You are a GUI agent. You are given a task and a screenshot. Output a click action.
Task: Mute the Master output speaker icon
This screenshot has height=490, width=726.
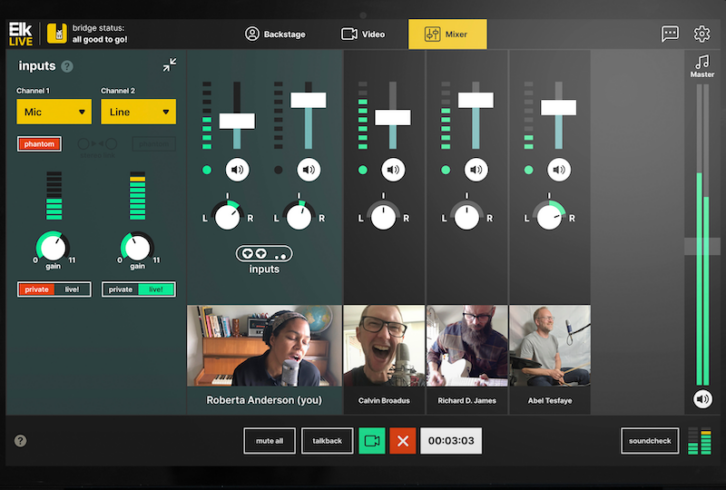pos(702,399)
